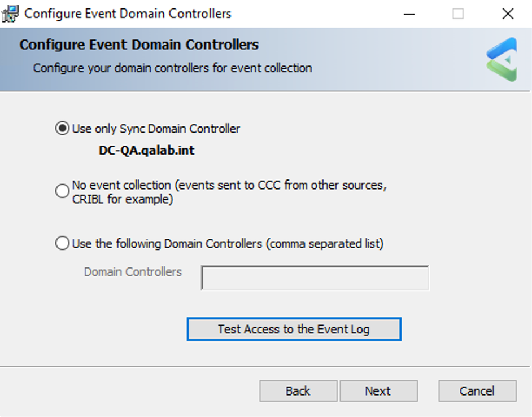Click the greyed-out maximize window button
Image resolution: width=532 pixels, height=417 pixels.
[x=458, y=14]
